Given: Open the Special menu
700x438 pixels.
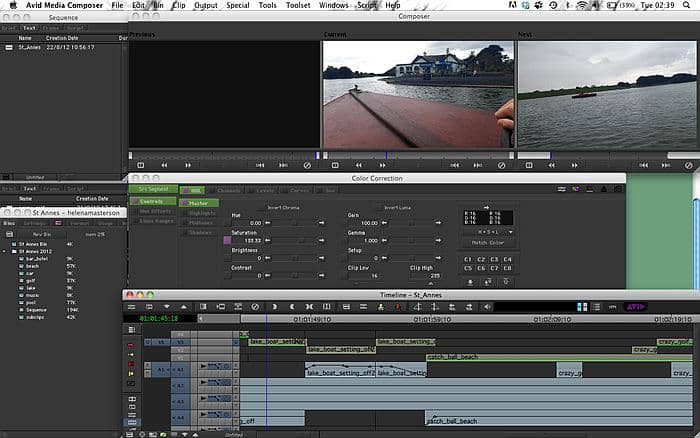Looking at the screenshot, I should [x=238, y=5].
